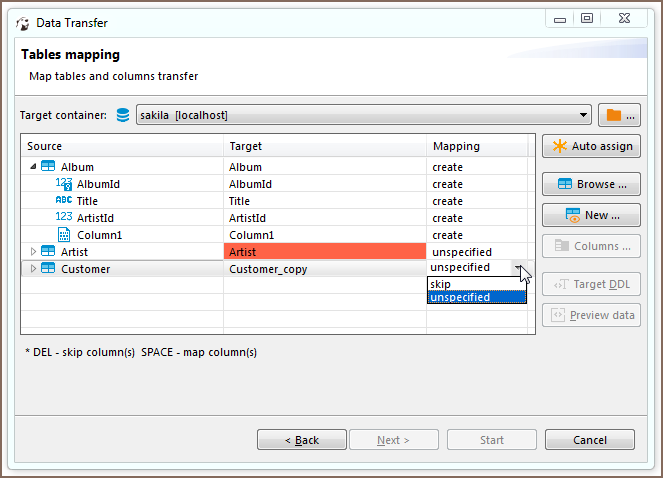
Task: Collapse the Album tree node
Action: click(x=33, y=167)
